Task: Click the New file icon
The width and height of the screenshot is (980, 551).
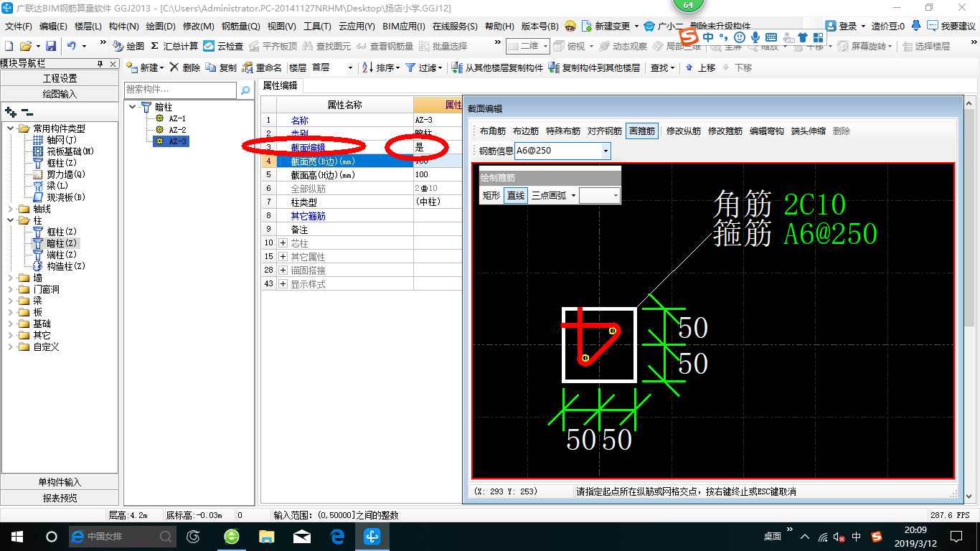Action: (9, 46)
